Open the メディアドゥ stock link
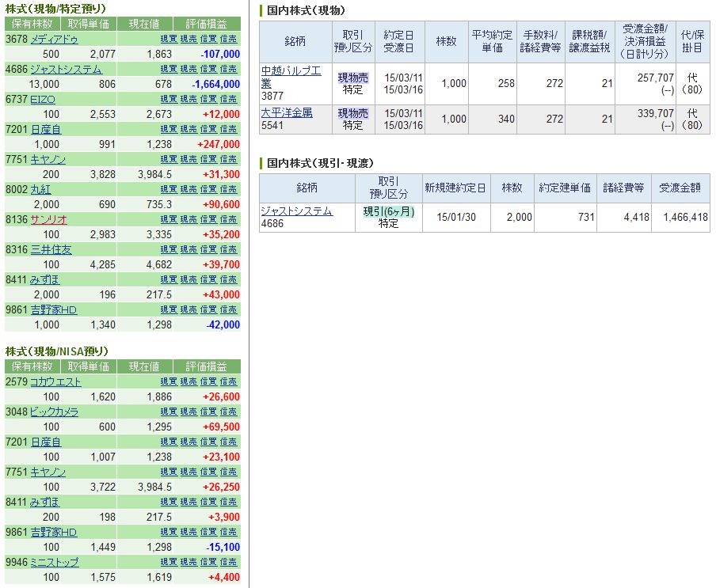Image resolution: width=716 pixels, height=588 pixels. (54, 39)
